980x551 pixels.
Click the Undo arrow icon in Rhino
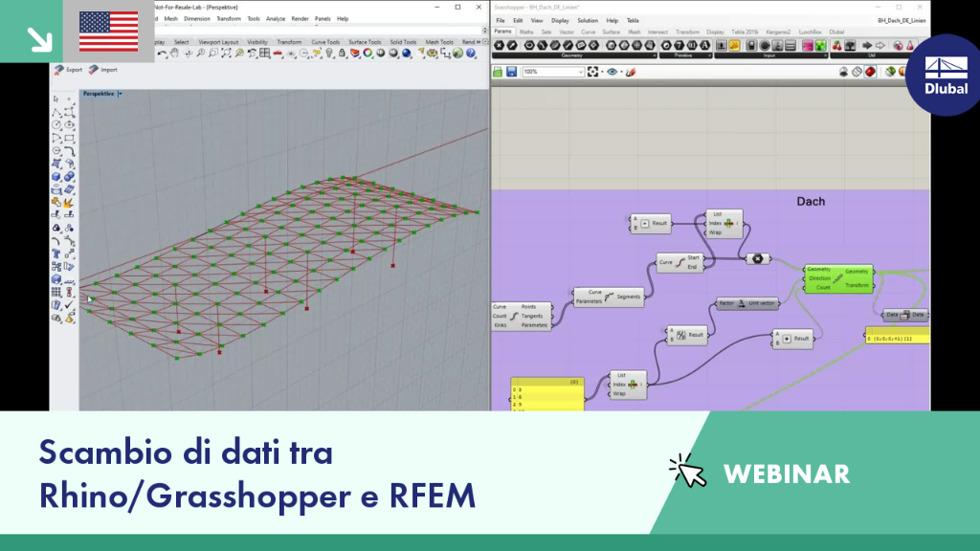click(162, 54)
